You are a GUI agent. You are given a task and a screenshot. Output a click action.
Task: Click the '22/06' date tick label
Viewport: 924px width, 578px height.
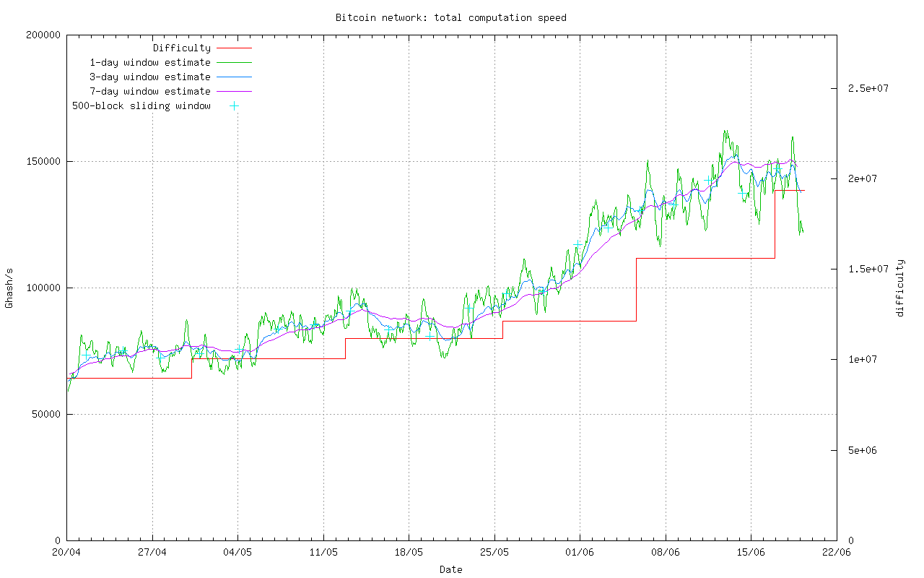(837, 553)
